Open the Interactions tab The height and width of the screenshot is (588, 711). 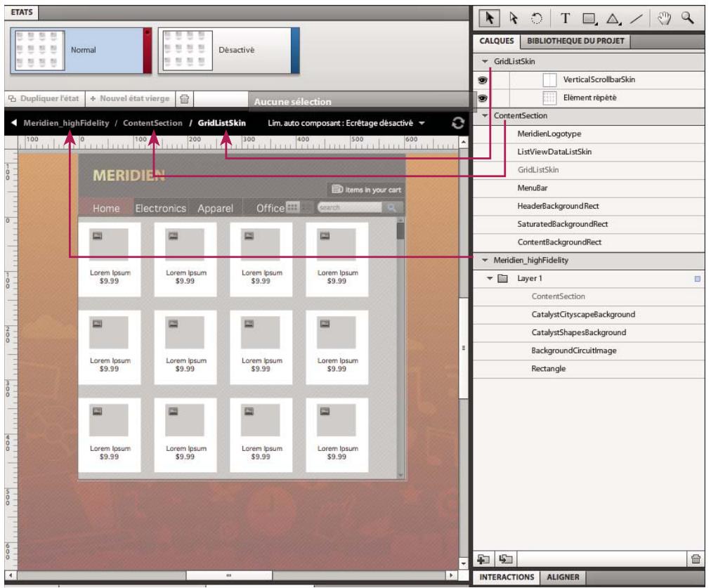[507, 577]
